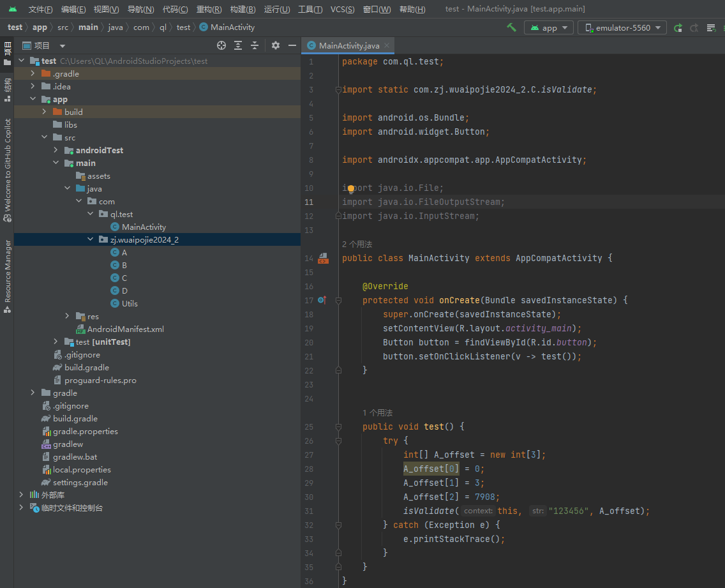Open the 文件(F) menu
The image size is (725, 588).
[x=40, y=9]
